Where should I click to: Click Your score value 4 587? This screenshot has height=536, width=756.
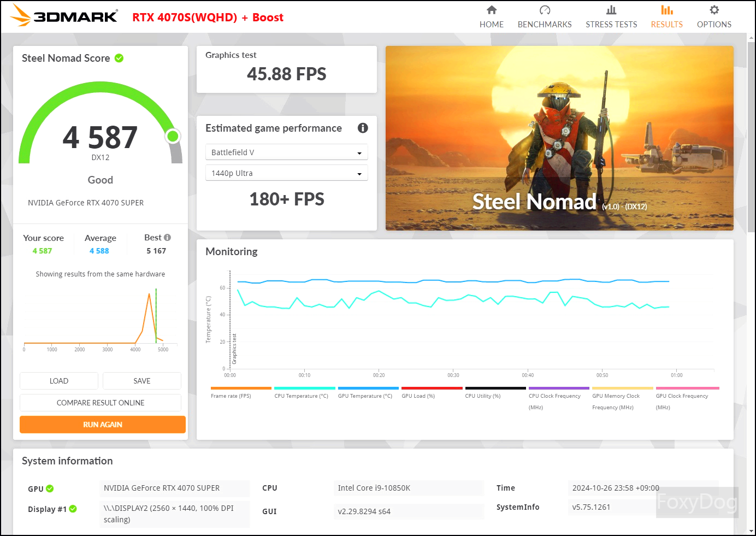click(x=43, y=251)
